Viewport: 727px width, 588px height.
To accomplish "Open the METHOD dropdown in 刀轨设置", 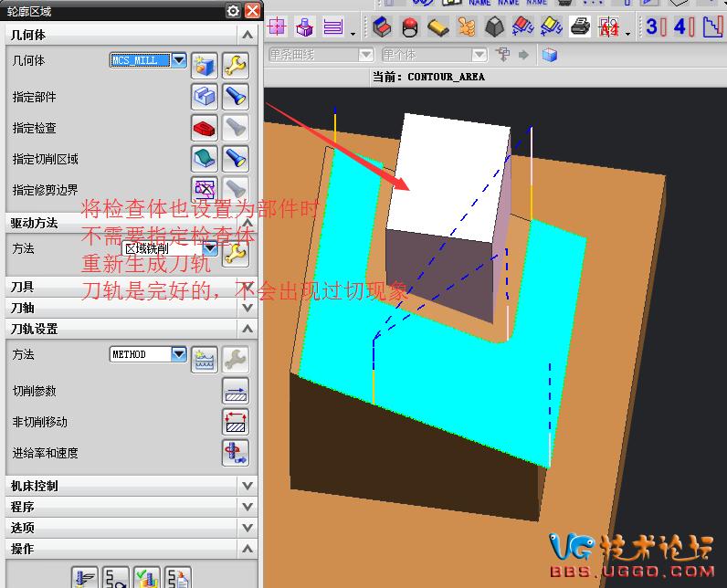I will [x=178, y=354].
